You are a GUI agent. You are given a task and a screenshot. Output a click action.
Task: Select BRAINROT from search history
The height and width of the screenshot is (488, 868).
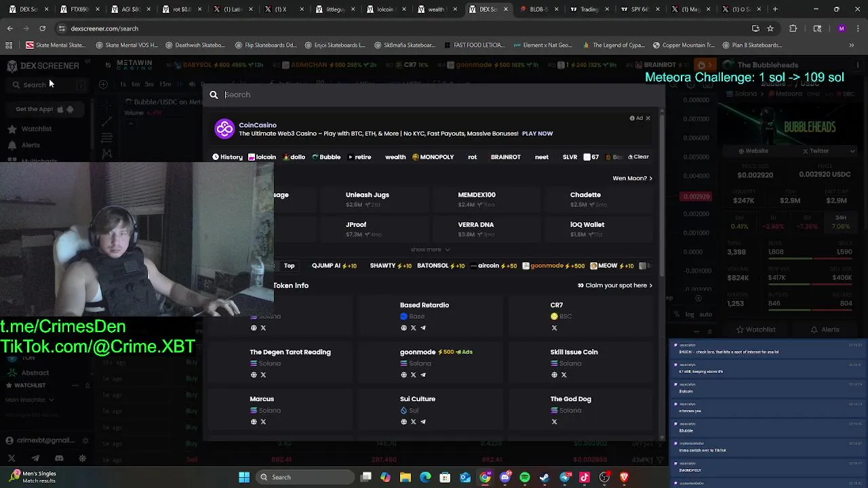click(x=505, y=157)
